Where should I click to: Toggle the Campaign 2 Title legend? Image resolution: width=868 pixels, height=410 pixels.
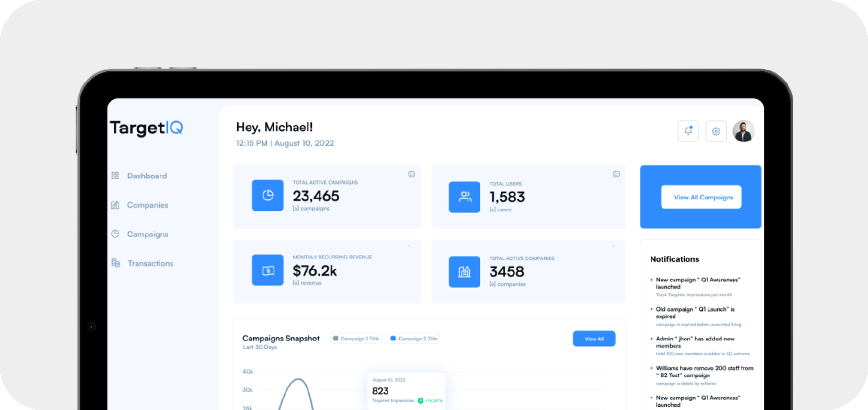pos(414,339)
